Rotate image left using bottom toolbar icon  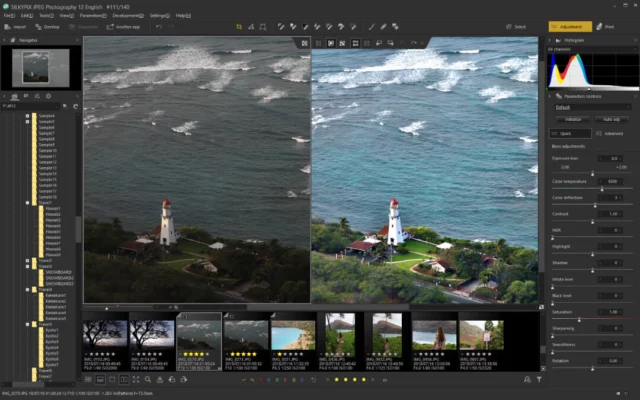tap(172, 380)
